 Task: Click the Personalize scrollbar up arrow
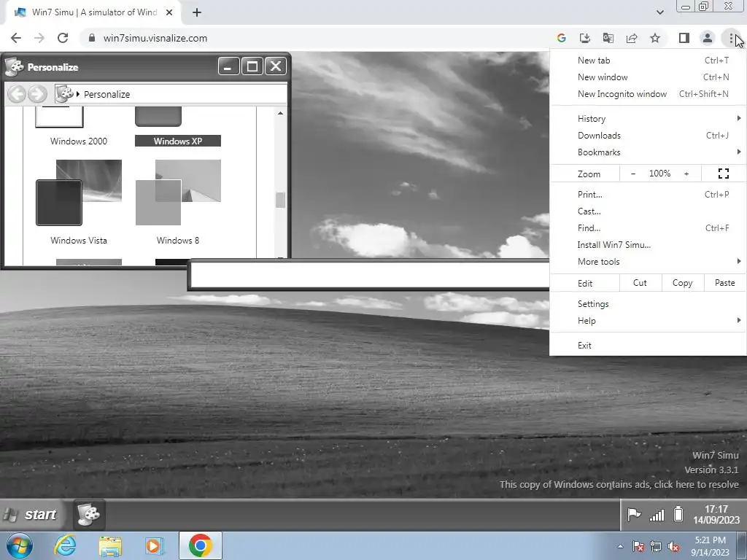point(281,113)
